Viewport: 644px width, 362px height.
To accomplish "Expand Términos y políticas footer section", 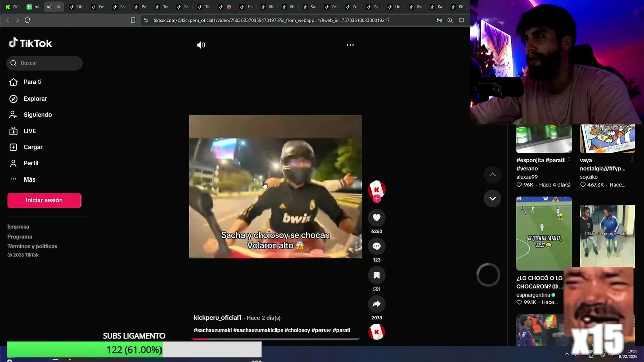I will coord(32,246).
